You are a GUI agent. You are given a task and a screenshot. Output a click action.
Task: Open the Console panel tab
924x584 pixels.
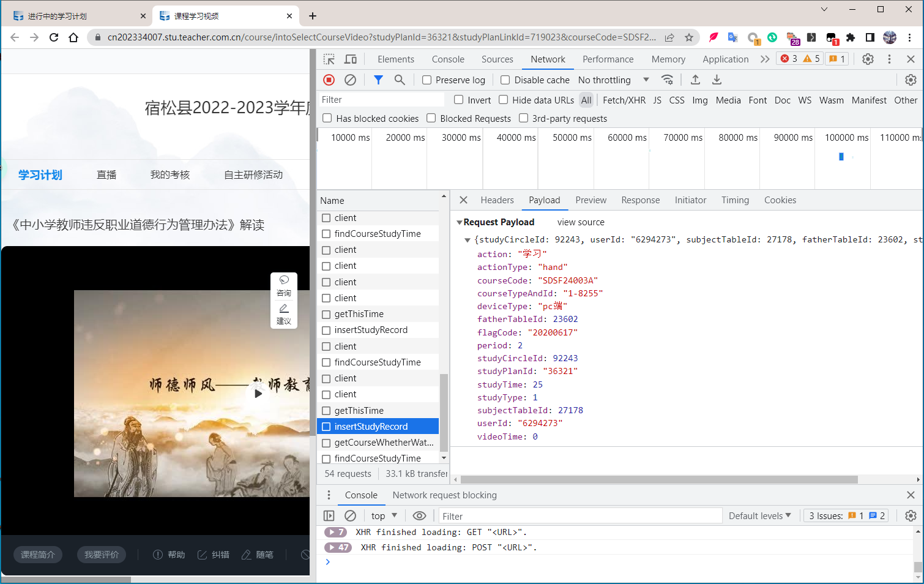[448, 59]
